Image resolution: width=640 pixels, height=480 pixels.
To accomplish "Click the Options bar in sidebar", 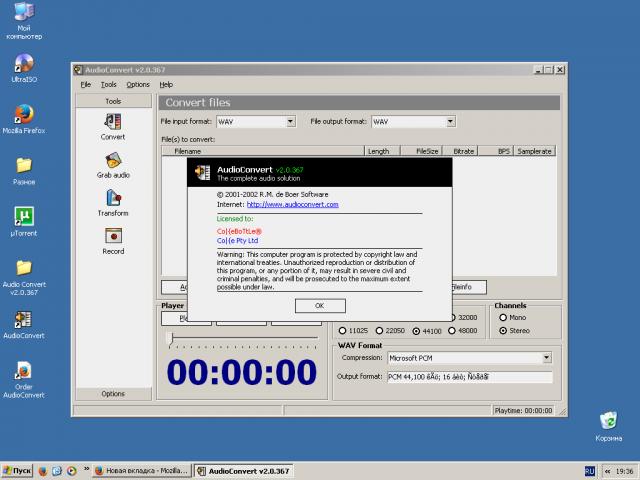I will coord(113,394).
